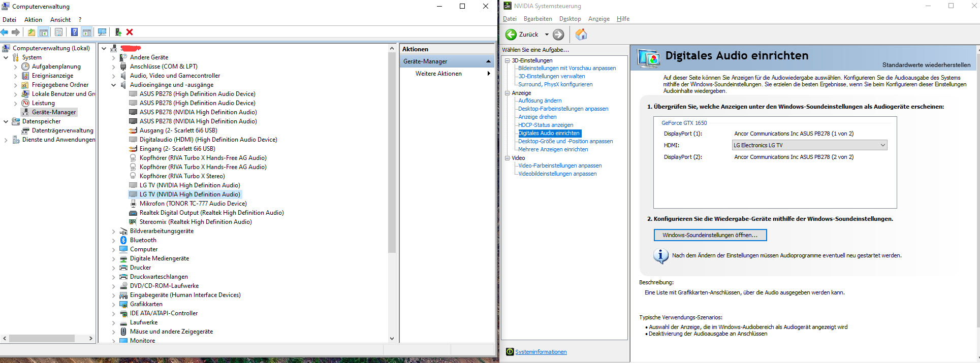The height and width of the screenshot is (363, 980).
Task: Click the scan for hardware changes monitor icon
Action: coord(102,32)
